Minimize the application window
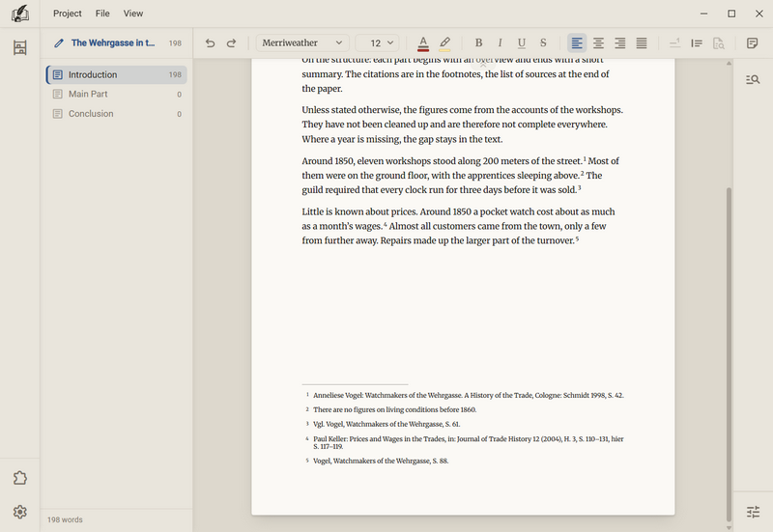The width and height of the screenshot is (773, 532). 704,14
